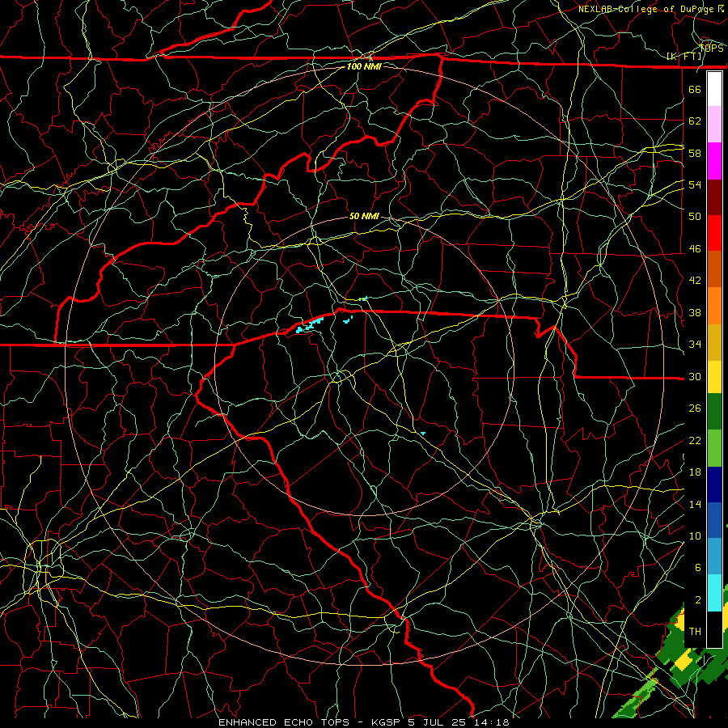This screenshot has width=728, height=728.
Task: Click legend value '66'
Action: point(695,89)
